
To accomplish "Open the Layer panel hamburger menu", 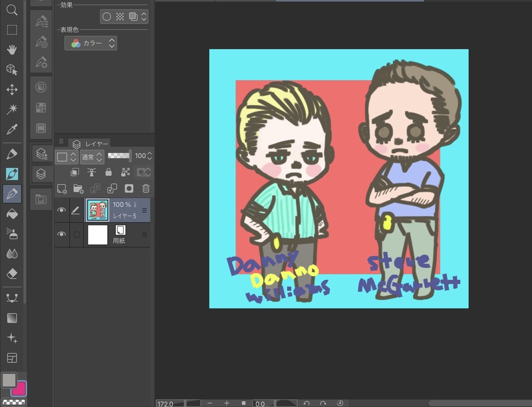I will [61, 141].
